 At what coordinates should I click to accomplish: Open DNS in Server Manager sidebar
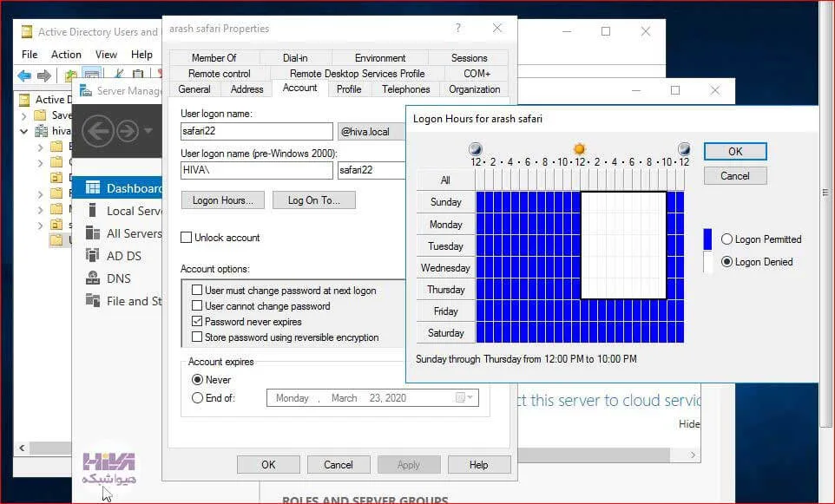tap(118, 278)
